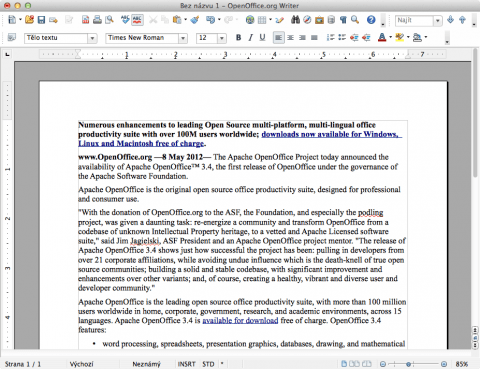The width and height of the screenshot is (480, 369).
Task: Toggle Nonprinting Characters pilcrow icon
Action: 343,20
